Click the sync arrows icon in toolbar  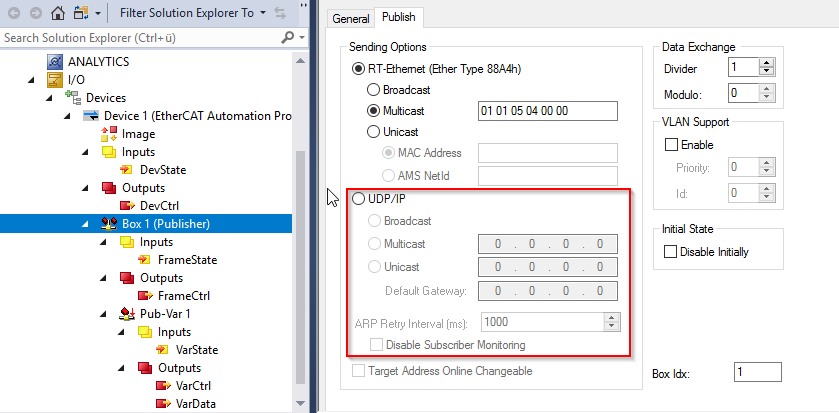pos(280,13)
